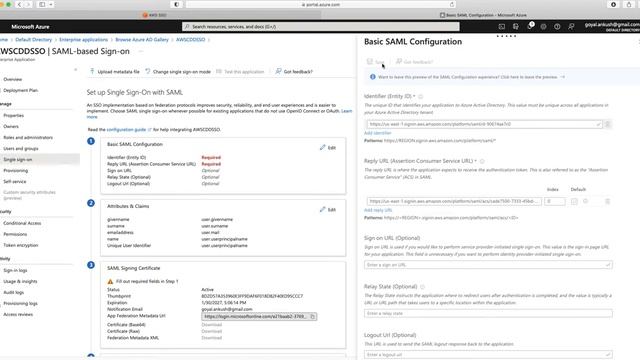Open Properties in left menu
This screenshot has height=360, width=640.
click(13, 116)
